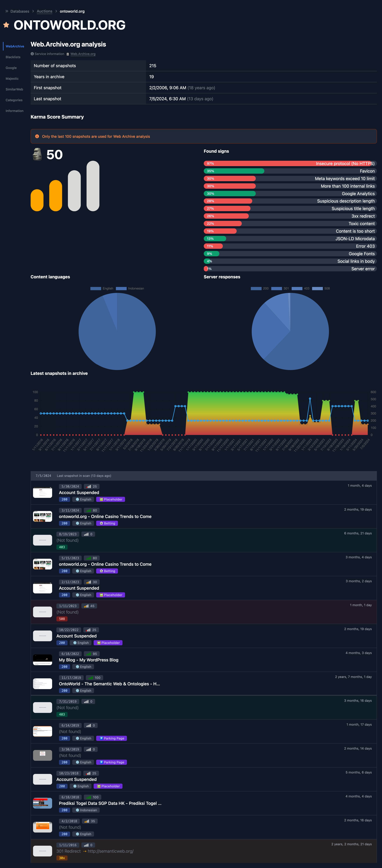Follow the Web.Archive.org link
The width and height of the screenshot is (382, 868).
pos(83,54)
